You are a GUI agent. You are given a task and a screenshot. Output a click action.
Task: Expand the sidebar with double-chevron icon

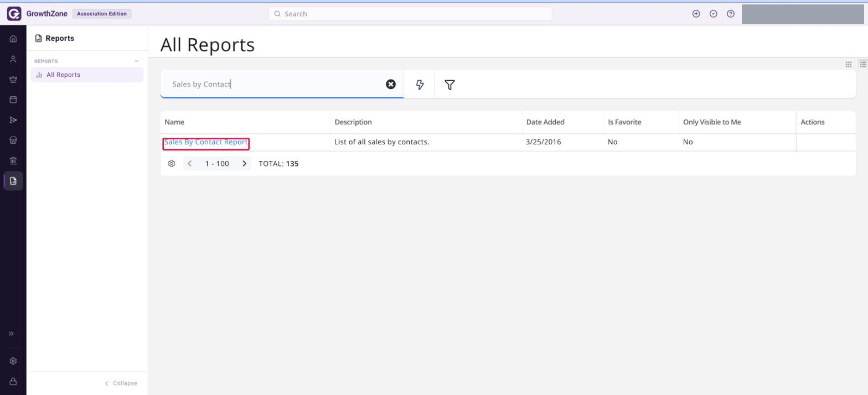pyautogui.click(x=11, y=334)
